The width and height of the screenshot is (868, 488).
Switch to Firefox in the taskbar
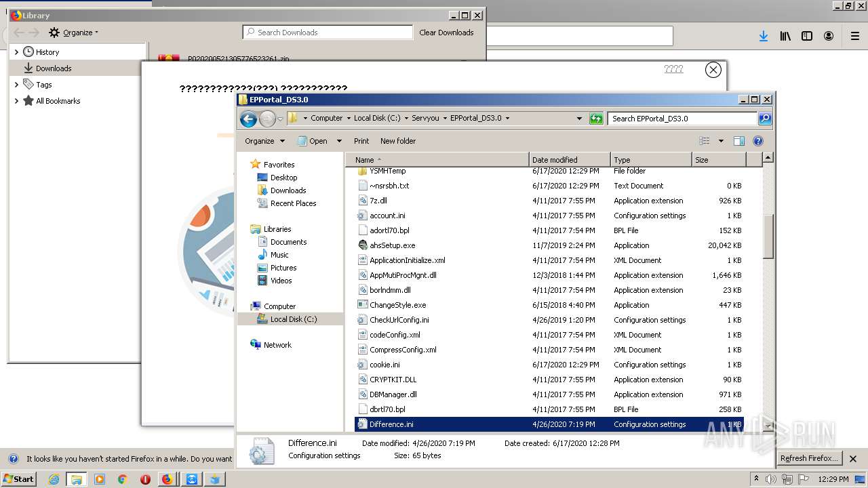tap(167, 479)
